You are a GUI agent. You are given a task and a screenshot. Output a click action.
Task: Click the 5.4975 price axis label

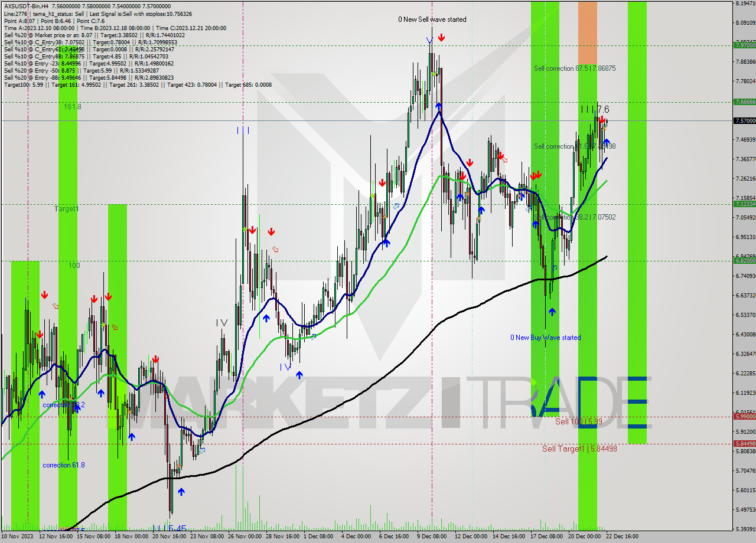click(745, 509)
